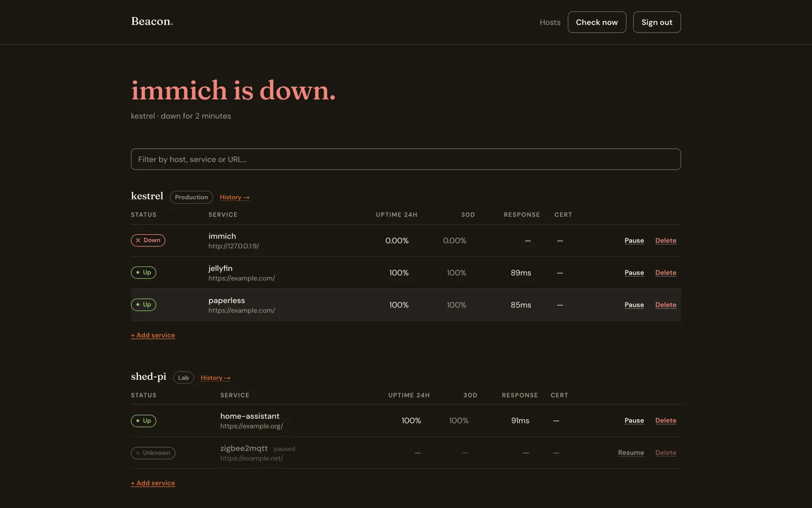Click the 'paused' label beside zigbee2mqtt
This screenshot has height=508, width=812.
point(285,449)
